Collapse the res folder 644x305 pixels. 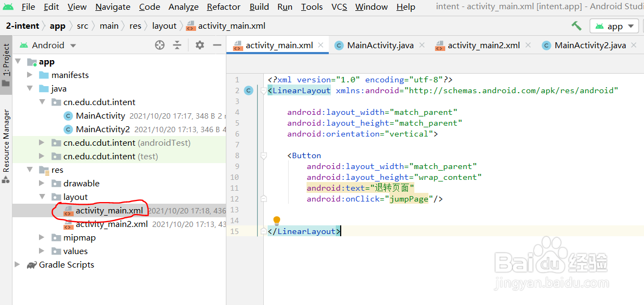coord(30,170)
